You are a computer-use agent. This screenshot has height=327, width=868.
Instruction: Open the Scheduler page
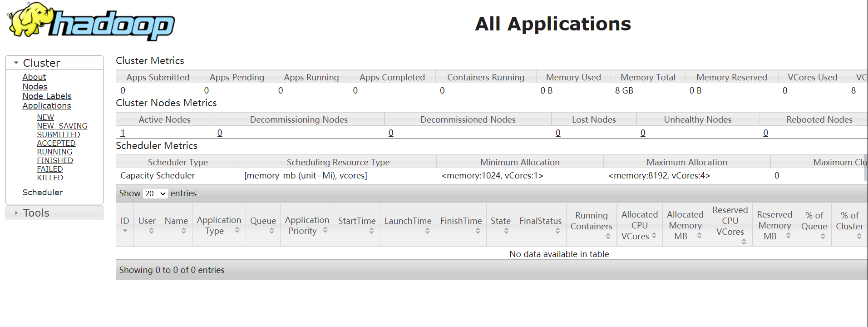43,193
